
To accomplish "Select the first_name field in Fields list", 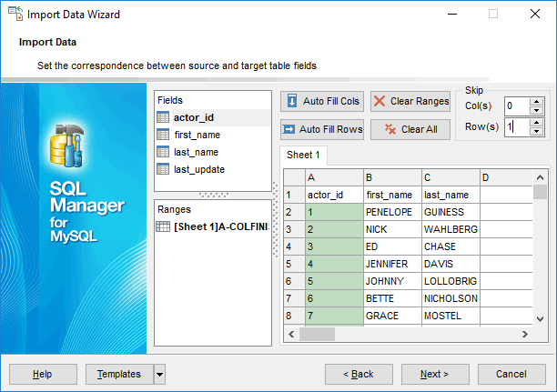I will click(x=197, y=135).
